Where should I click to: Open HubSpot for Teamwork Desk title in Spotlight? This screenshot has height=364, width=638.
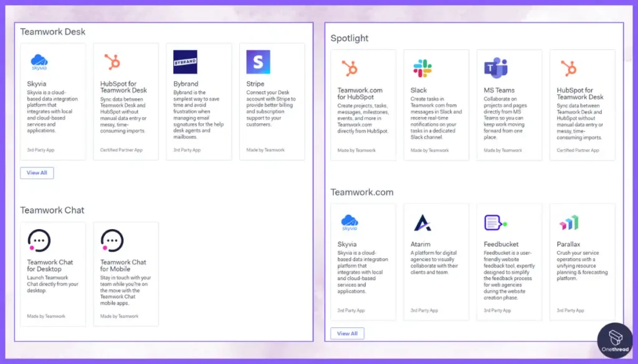click(x=580, y=93)
